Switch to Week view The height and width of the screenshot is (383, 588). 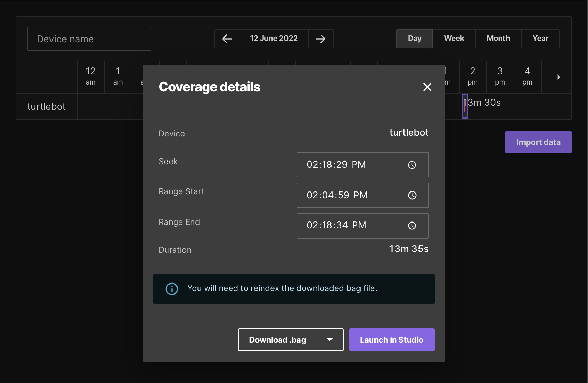[x=454, y=39]
